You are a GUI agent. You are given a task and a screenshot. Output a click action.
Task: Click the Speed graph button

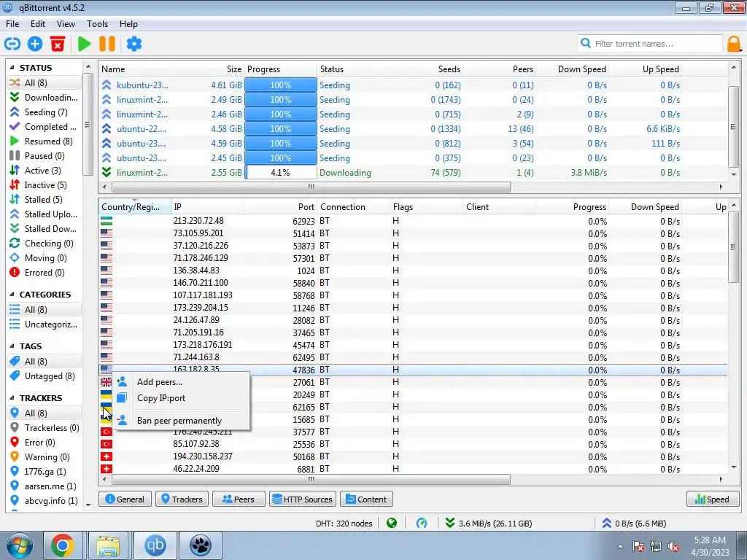coord(713,499)
